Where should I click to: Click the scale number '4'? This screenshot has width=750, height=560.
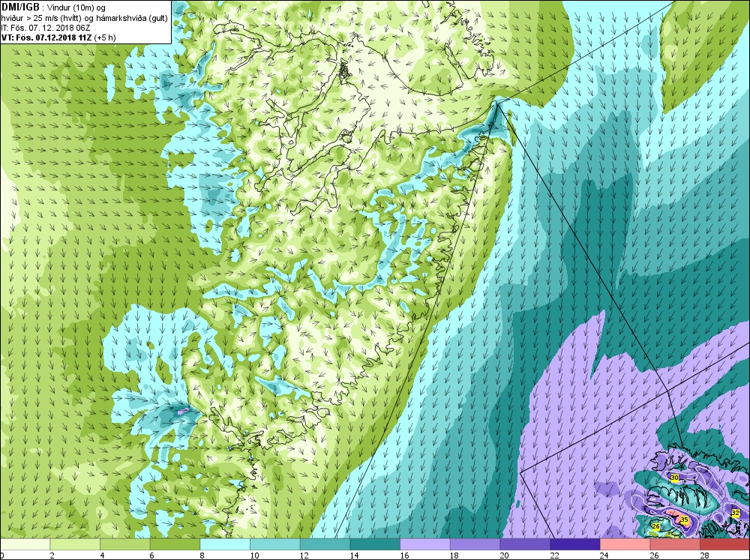102,556
